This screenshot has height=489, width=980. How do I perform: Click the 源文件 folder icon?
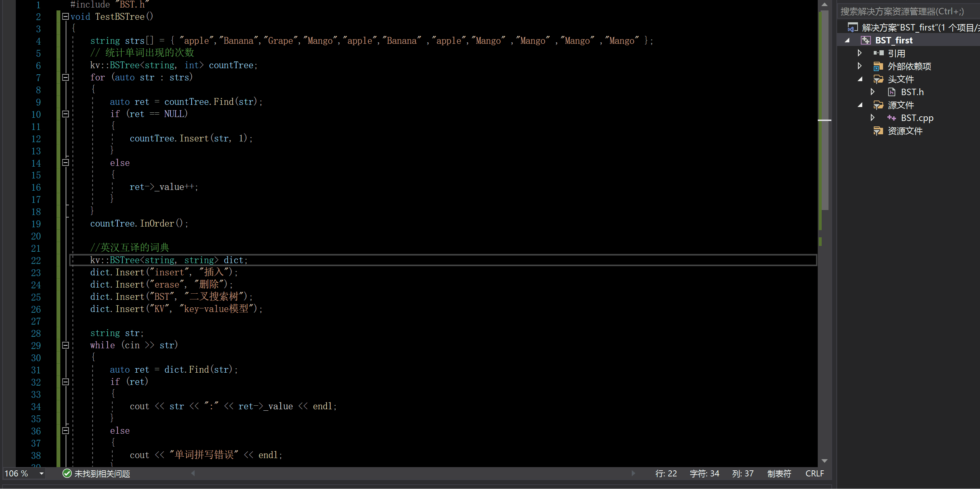(x=878, y=105)
